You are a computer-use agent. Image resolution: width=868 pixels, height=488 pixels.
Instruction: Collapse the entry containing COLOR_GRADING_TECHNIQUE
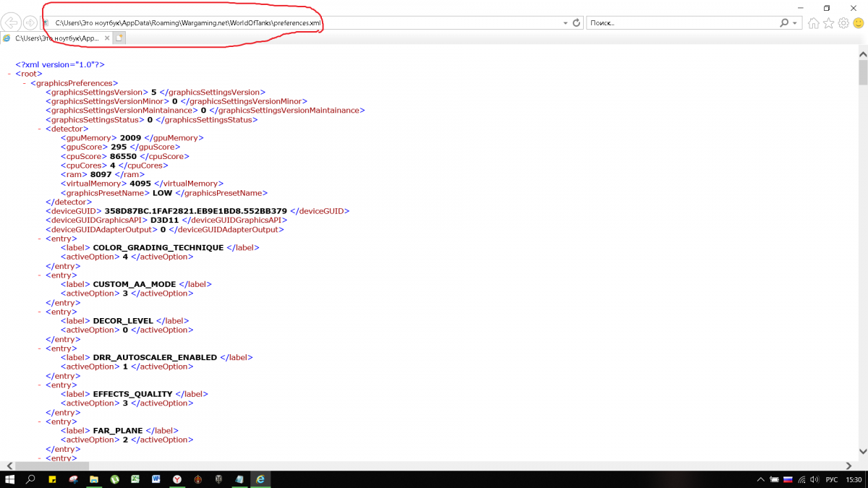(x=39, y=239)
